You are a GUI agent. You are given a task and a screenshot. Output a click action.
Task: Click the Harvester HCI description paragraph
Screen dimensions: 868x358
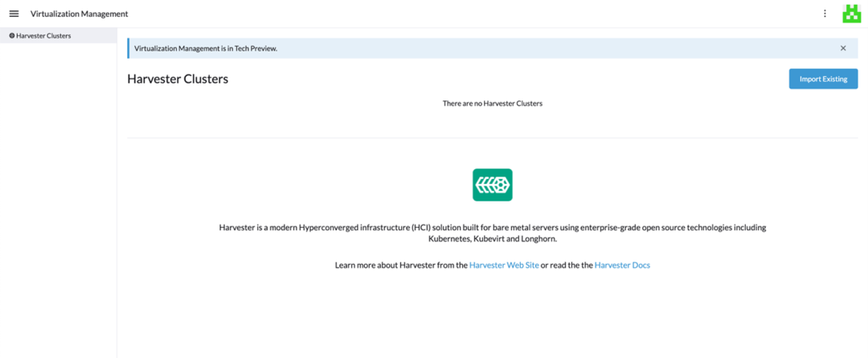point(492,234)
